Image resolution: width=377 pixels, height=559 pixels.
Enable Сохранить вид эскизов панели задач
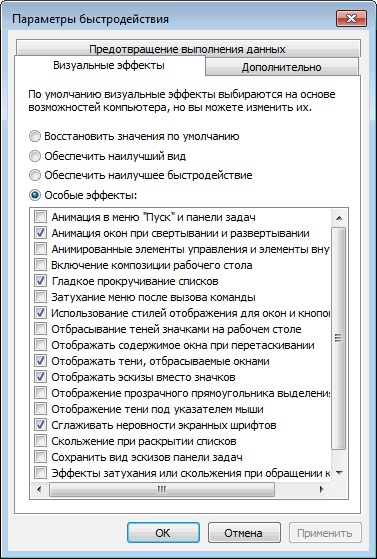pyautogui.click(x=40, y=457)
